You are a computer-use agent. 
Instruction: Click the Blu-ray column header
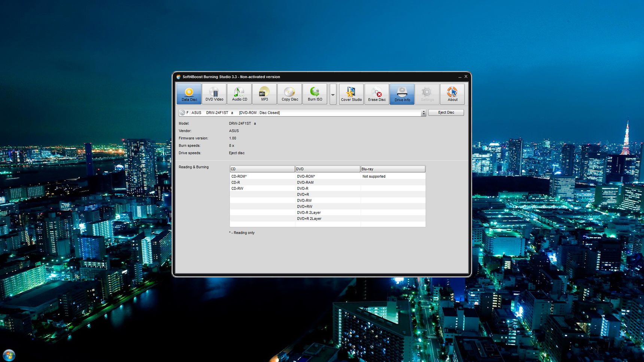[x=393, y=169]
